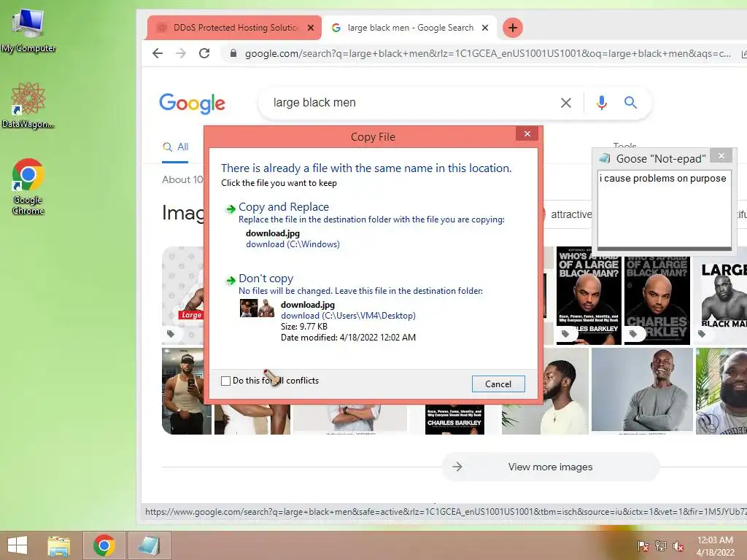The width and height of the screenshot is (747, 560).
Task: Click download (C:\Windows) path text
Action: [293, 244]
